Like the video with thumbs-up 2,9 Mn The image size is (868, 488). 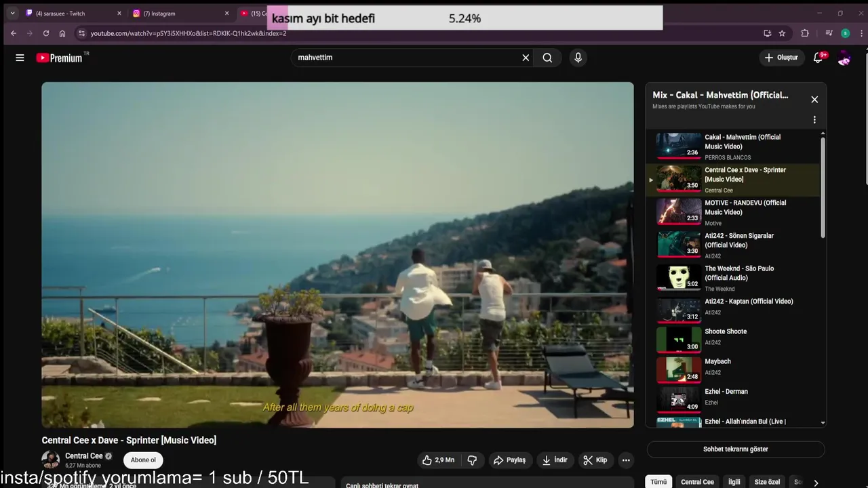pos(438,460)
